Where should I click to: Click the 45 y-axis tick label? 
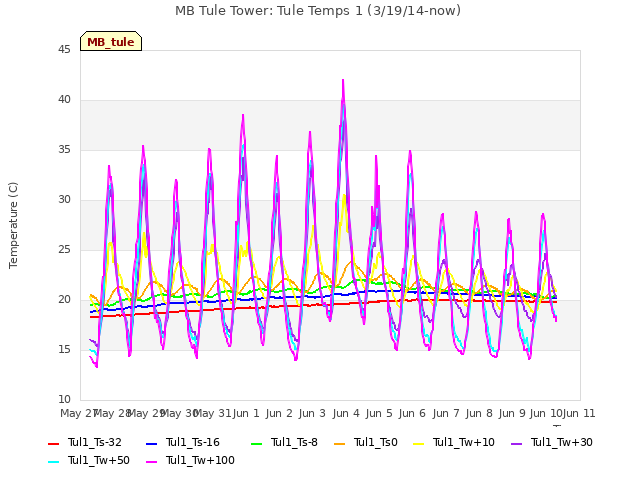click(x=64, y=49)
